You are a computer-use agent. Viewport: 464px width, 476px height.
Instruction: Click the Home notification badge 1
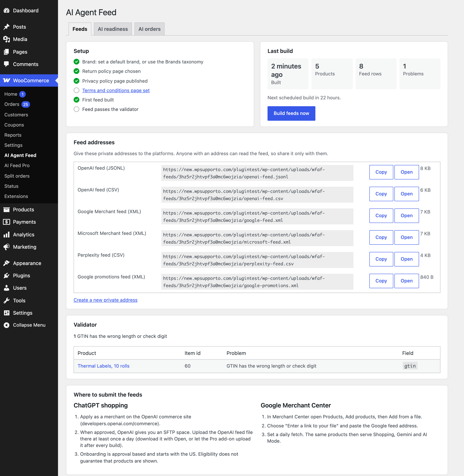tap(22, 94)
